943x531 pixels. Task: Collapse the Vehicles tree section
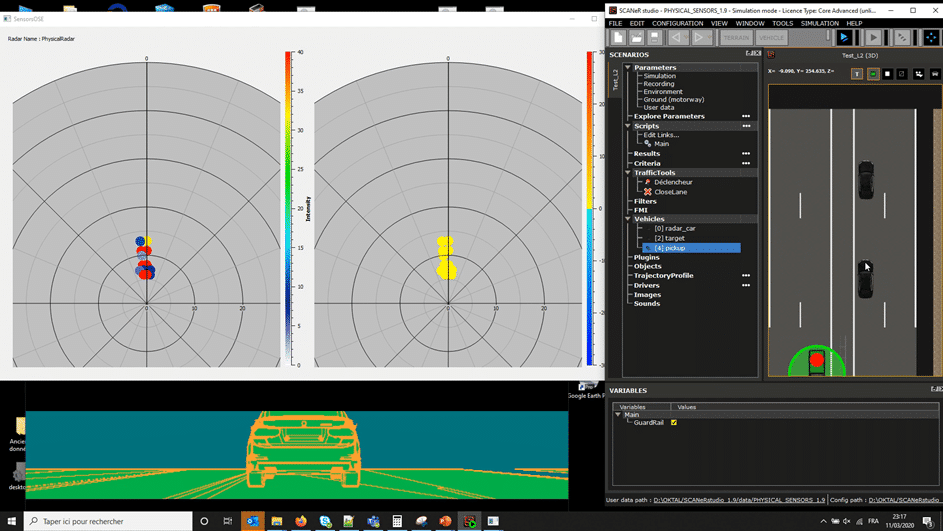click(628, 219)
